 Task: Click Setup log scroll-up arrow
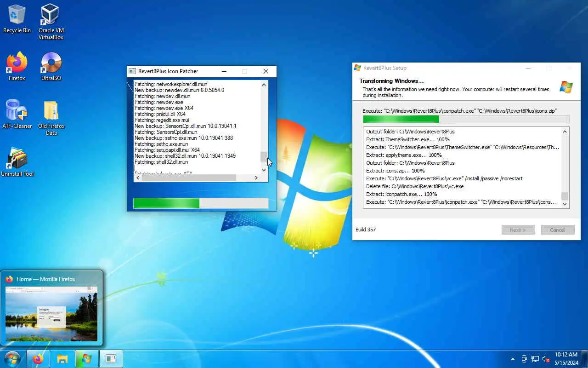565,132
